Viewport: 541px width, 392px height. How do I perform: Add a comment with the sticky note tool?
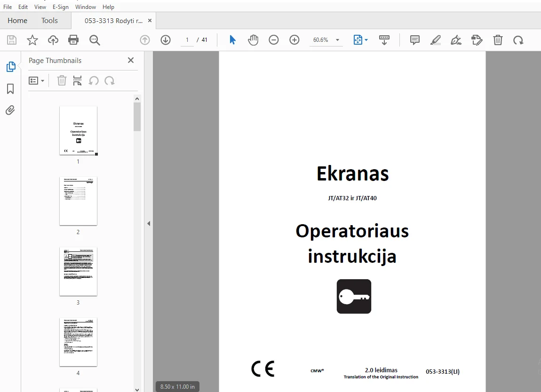[415, 40]
